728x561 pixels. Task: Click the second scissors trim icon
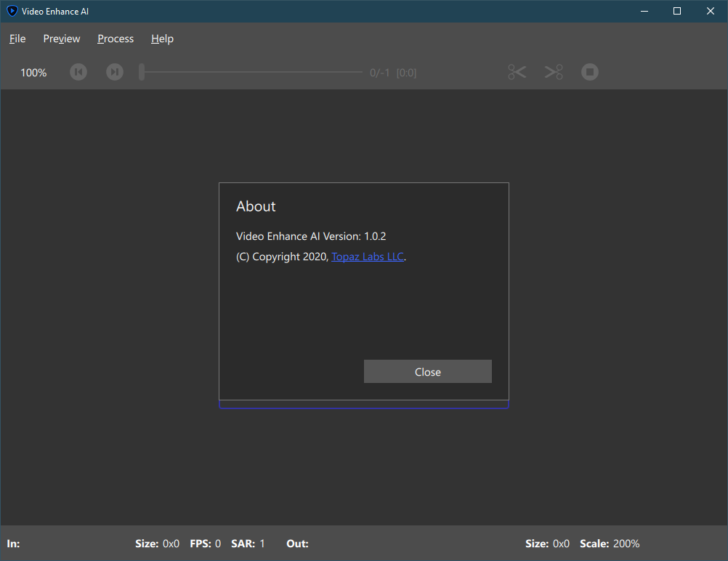554,72
